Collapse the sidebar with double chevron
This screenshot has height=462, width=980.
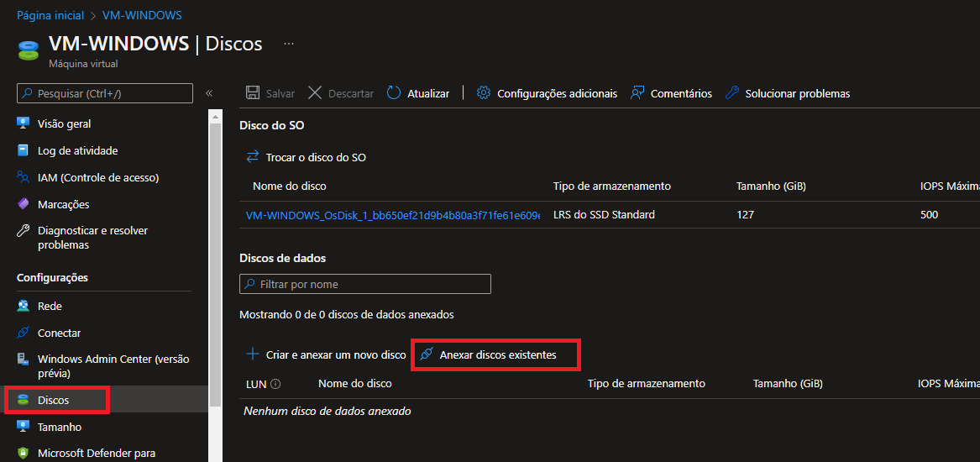209,93
